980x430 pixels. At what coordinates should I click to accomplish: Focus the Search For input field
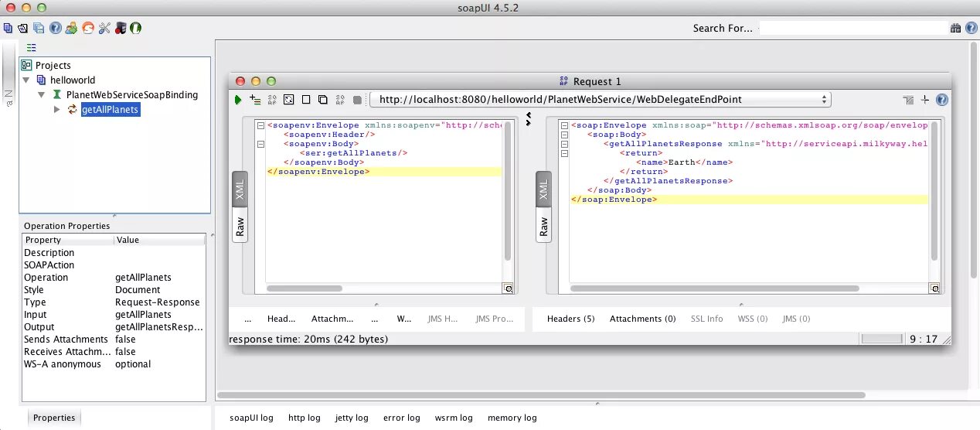(x=852, y=28)
